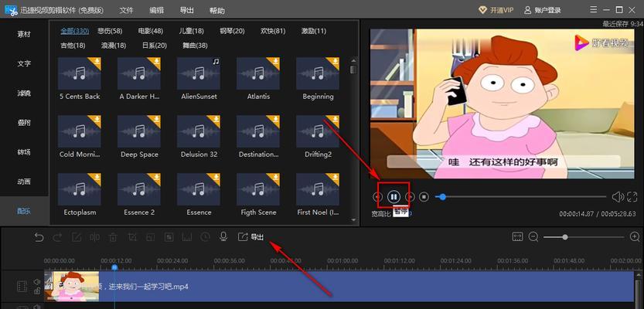Filter music by 日系(20)

[155, 45]
